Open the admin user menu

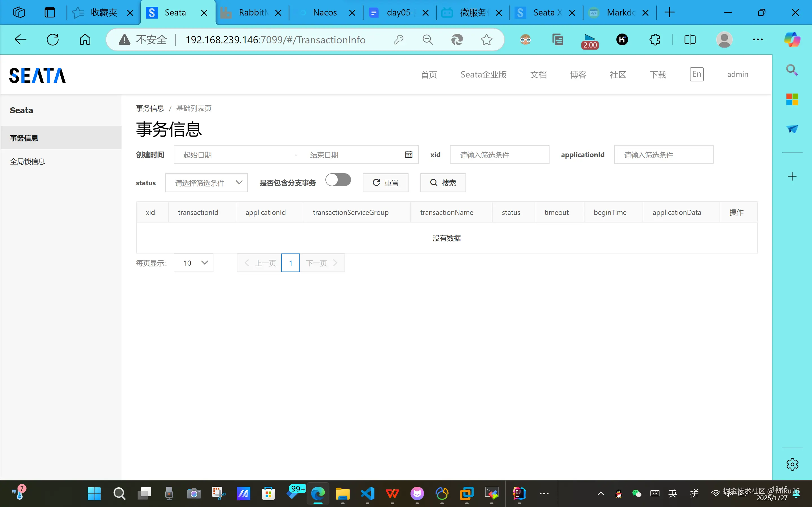coord(738,74)
